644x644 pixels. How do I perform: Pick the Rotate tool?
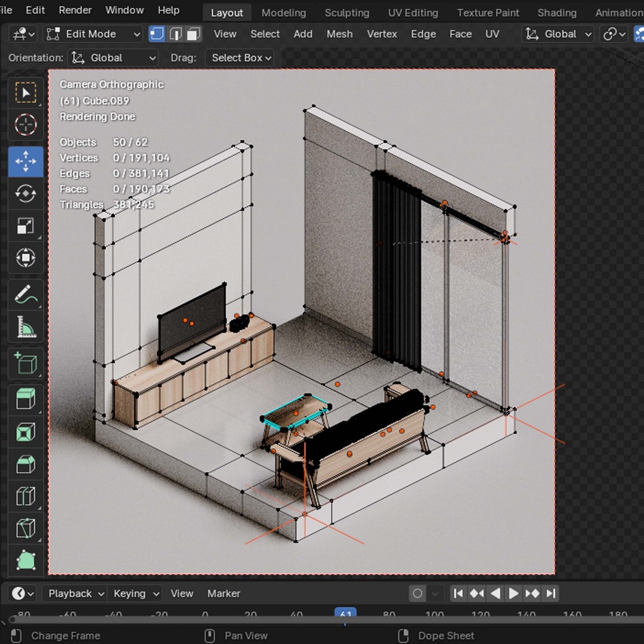click(26, 193)
